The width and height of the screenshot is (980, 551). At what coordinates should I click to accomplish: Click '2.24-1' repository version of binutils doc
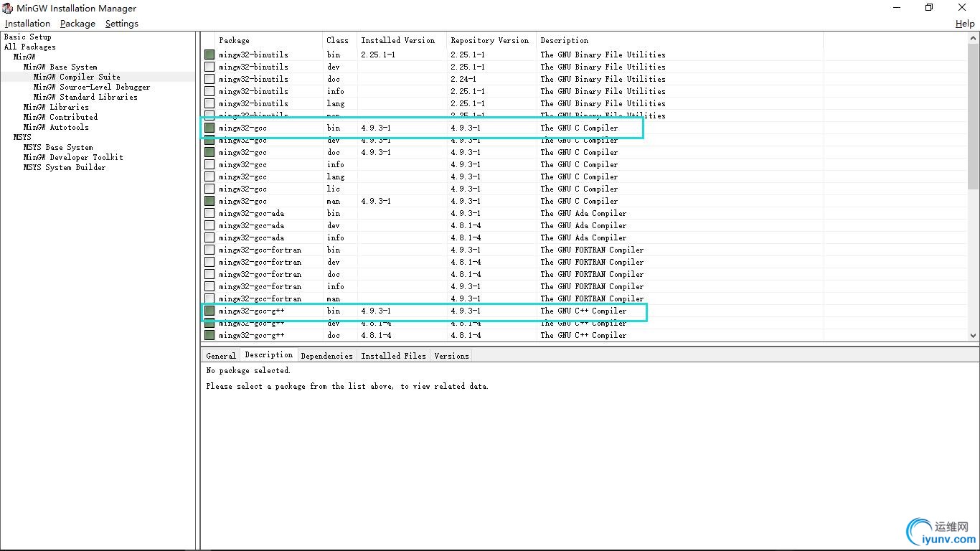(463, 79)
